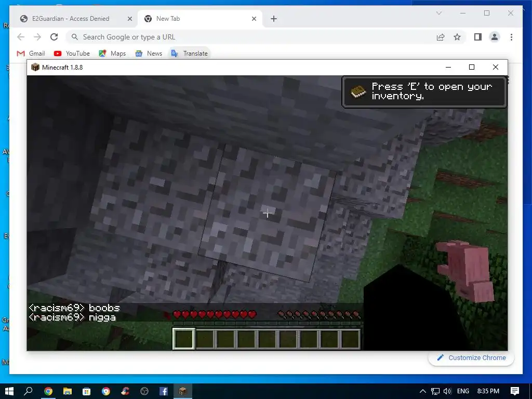Close the Minecraft 1.8.8 window
The height and width of the screenshot is (399, 532).
495,67
